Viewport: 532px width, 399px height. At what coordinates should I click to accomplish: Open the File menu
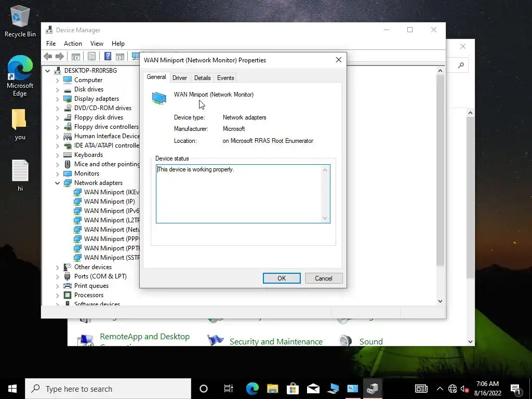point(51,44)
